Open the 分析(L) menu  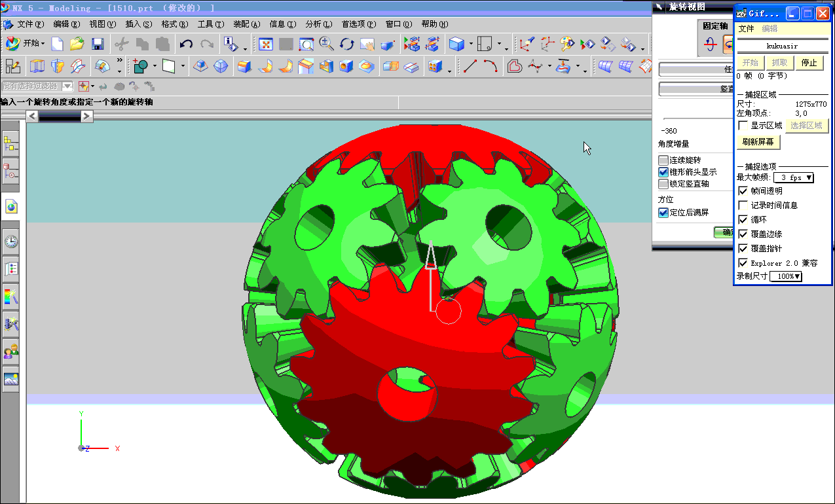[319, 24]
